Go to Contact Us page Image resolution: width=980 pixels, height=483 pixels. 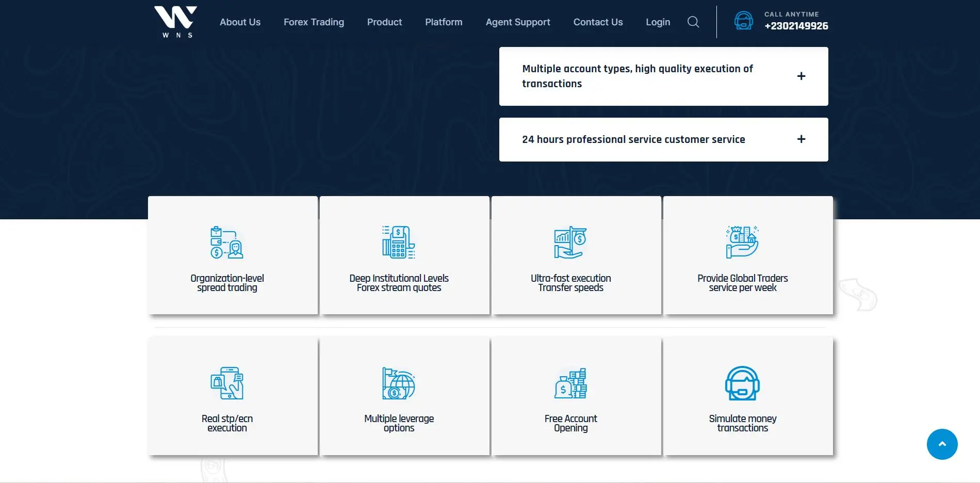[x=598, y=22]
